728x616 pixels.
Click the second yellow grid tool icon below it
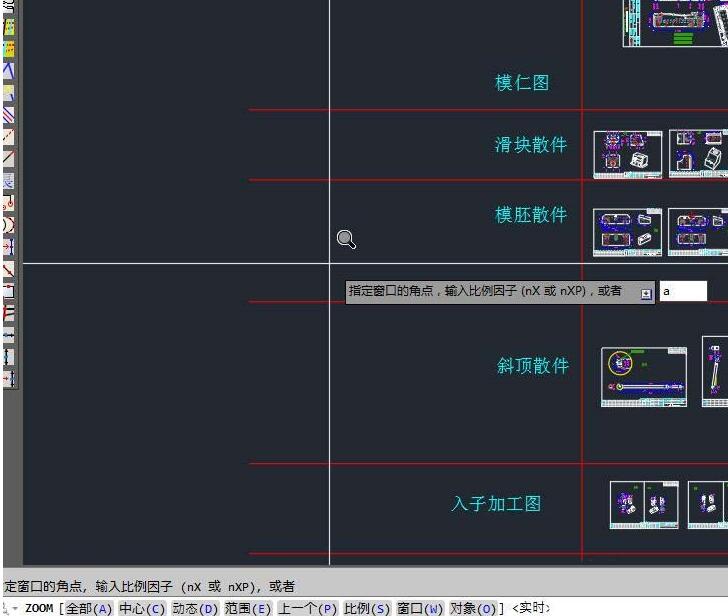9,49
